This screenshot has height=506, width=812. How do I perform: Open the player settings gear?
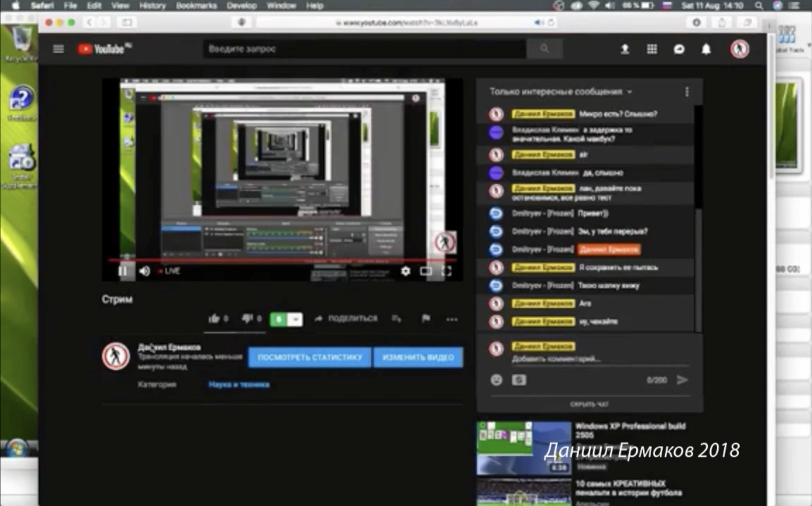(406, 271)
